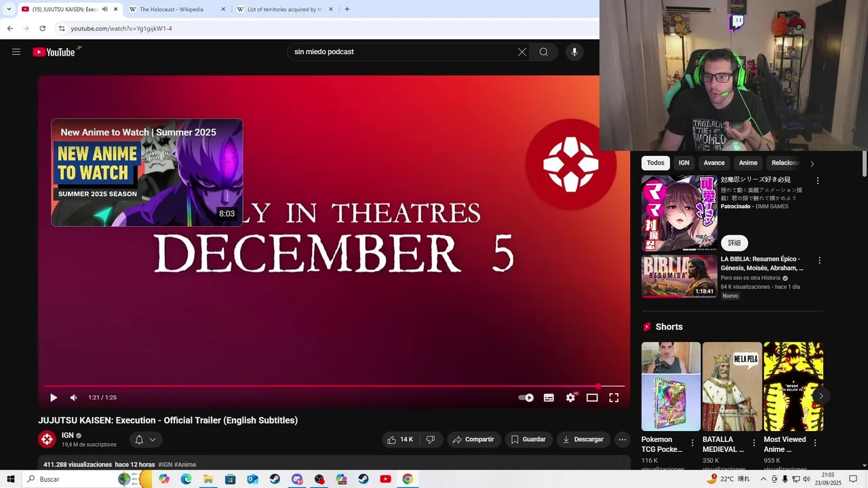This screenshot has height=488, width=868.
Task: Close the JUJUTSU KAISEN browser tab
Action: click(x=115, y=9)
